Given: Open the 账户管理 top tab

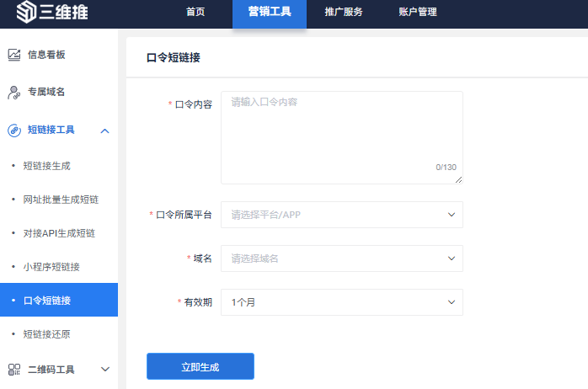Looking at the screenshot, I should pos(418,12).
